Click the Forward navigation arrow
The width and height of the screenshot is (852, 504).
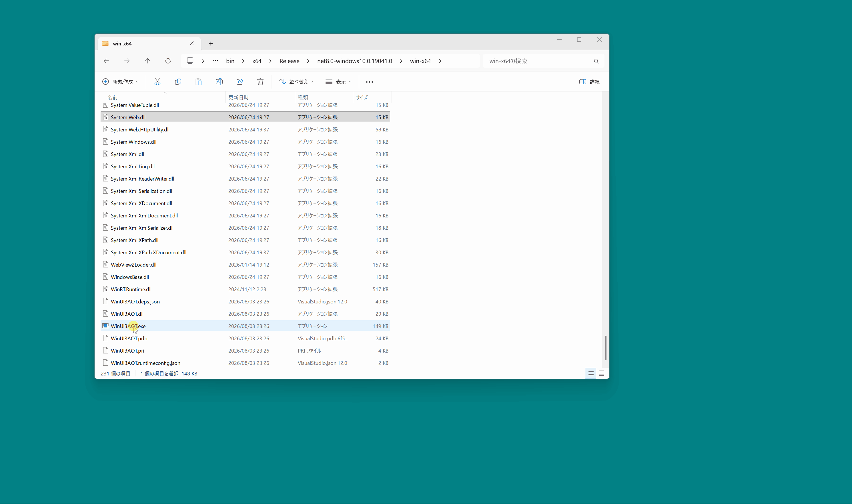tap(127, 61)
